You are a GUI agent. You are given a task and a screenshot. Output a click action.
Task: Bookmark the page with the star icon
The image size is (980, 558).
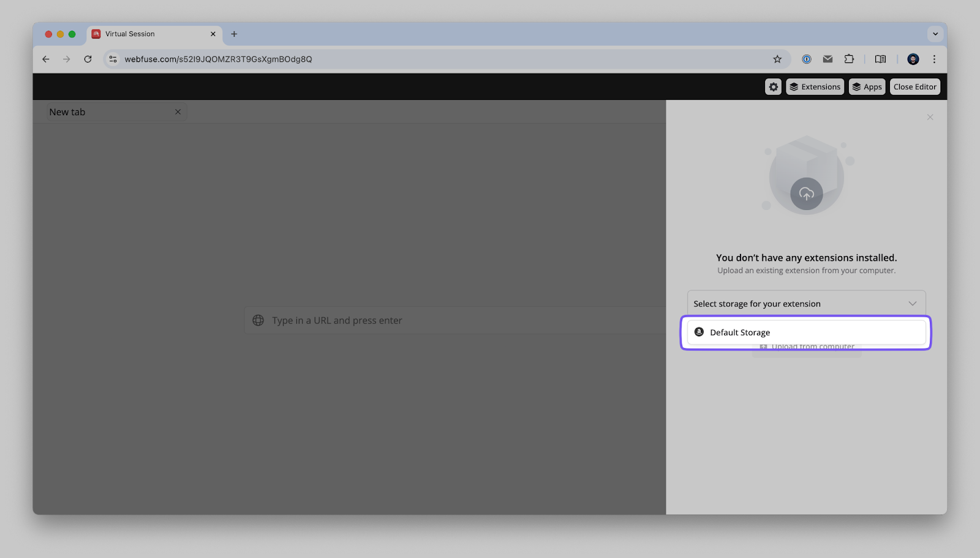coord(777,59)
